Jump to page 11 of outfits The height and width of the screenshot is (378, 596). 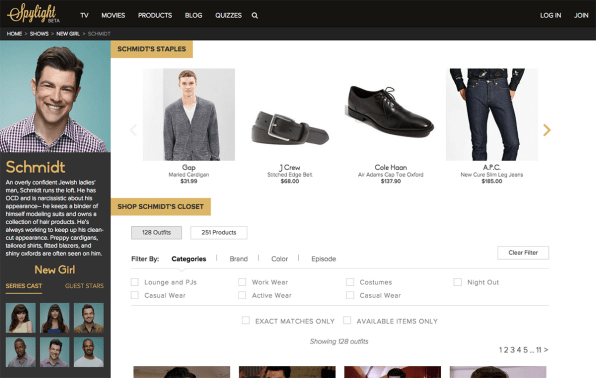coord(539,350)
